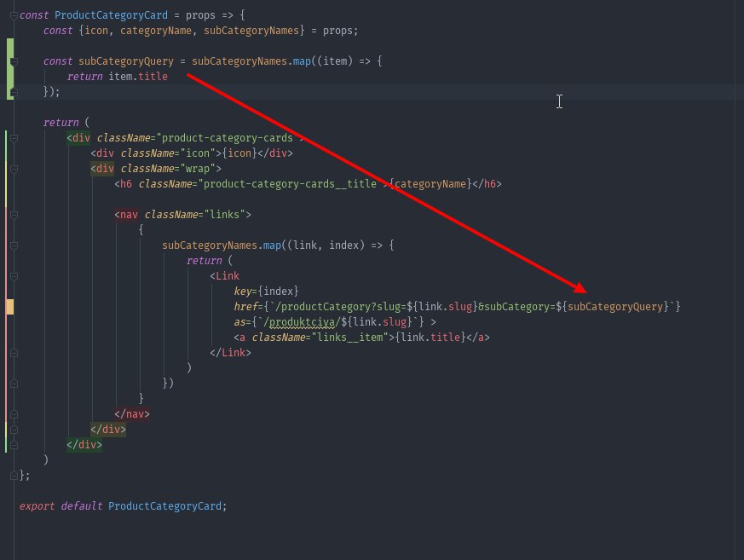Screen dimensions: 744x560
Task: Click fold end marker at </nav> line
Action: pyautogui.click(x=14, y=414)
